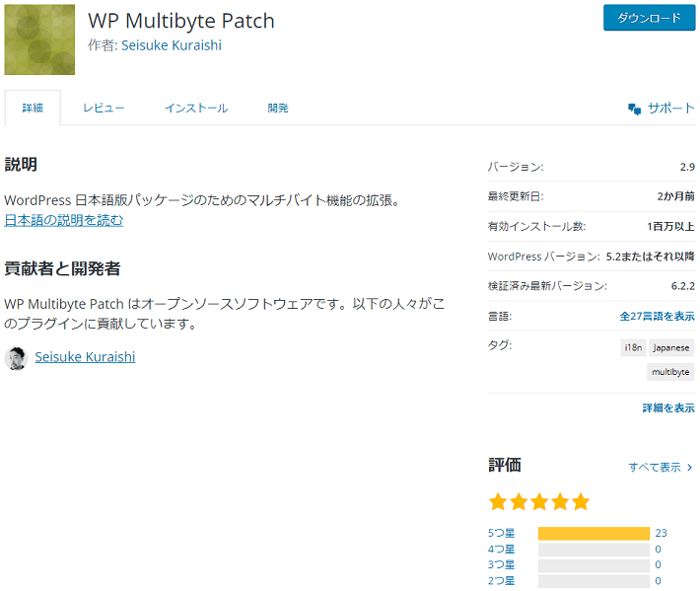Click the WP Multibyte Patch title
This screenshot has height=591, width=700.
click(x=181, y=21)
